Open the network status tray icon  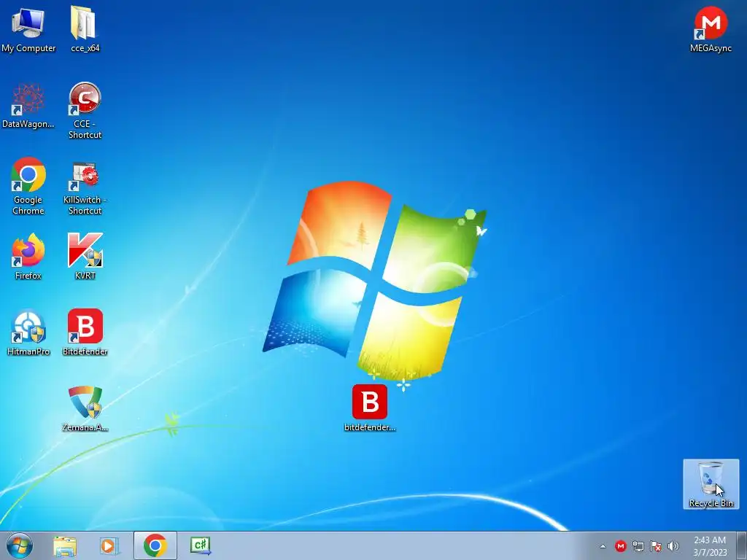[x=638, y=546]
